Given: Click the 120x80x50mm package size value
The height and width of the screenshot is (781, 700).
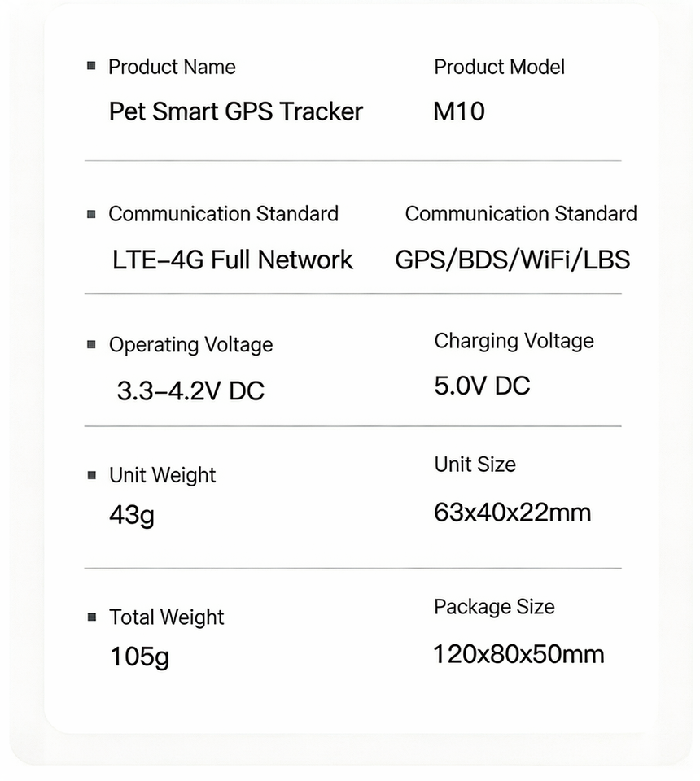Looking at the screenshot, I should (x=518, y=653).
